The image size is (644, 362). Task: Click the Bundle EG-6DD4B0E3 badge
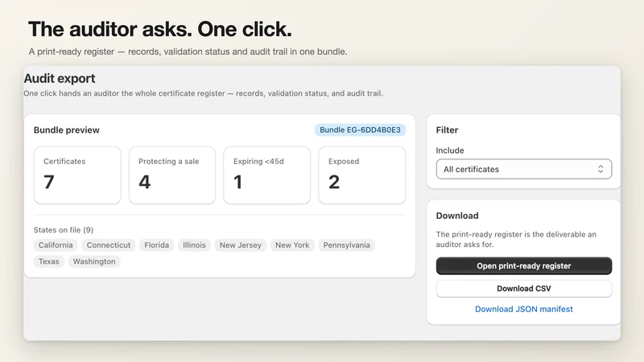[x=360, y=130]
